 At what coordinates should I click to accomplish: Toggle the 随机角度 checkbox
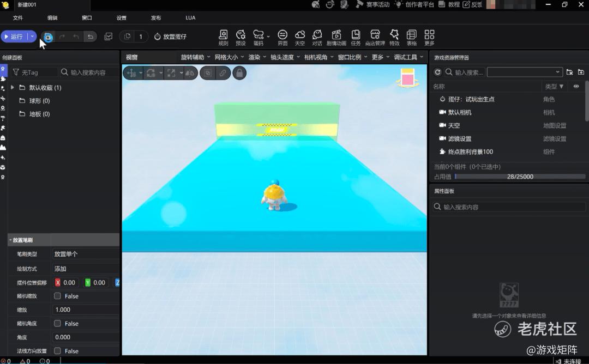click(57, 323)
